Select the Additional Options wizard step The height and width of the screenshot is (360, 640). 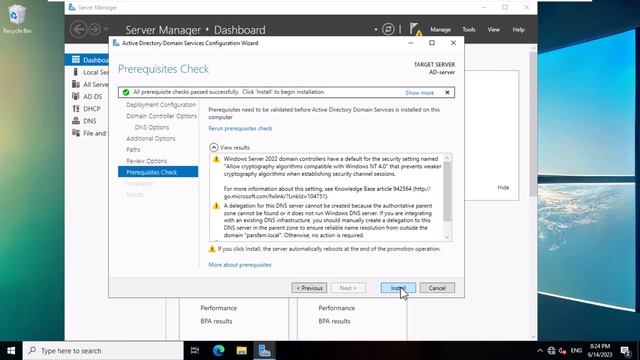pyautogui.click(x=151, y=138)
